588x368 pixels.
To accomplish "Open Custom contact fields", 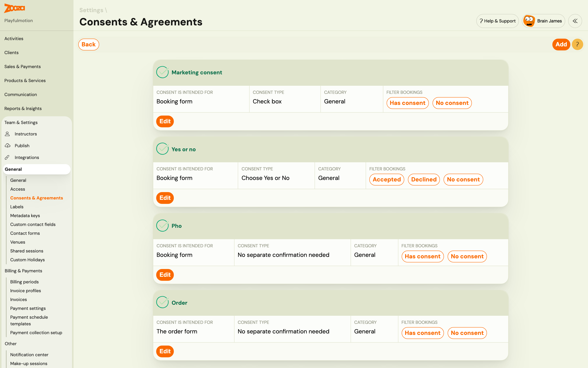I will tap(33, 224).
